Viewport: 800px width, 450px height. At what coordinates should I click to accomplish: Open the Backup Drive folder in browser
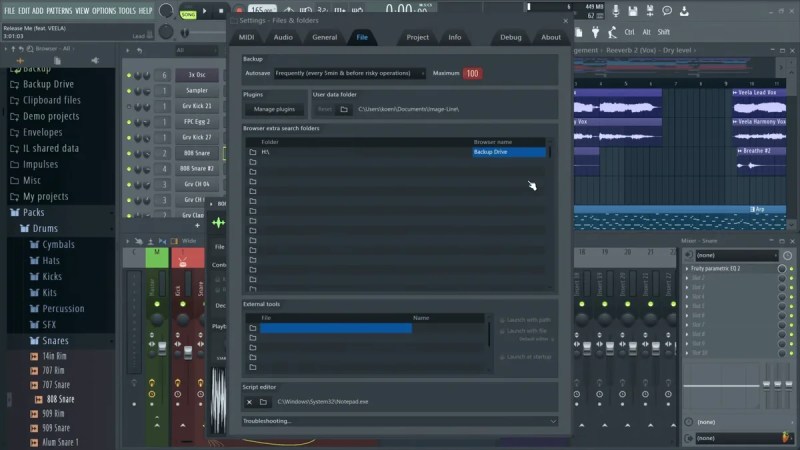point(48,84)
